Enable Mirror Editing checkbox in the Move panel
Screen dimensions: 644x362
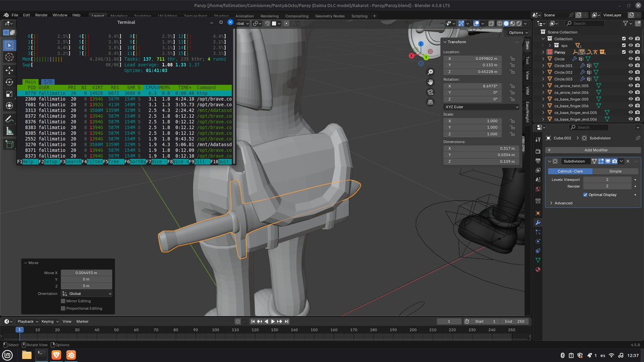(63, 301)
